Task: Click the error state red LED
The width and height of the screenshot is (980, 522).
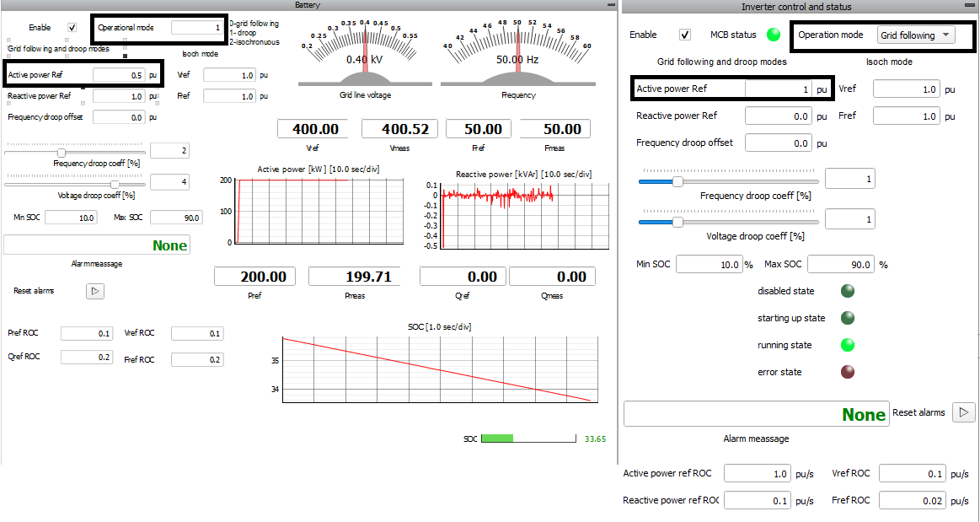Action: click(x=848, y=372)
